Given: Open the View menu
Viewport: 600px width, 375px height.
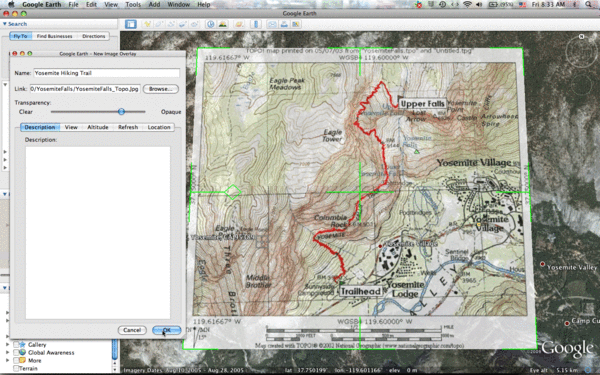Looking at the screenshot, I should coord(111,4).
